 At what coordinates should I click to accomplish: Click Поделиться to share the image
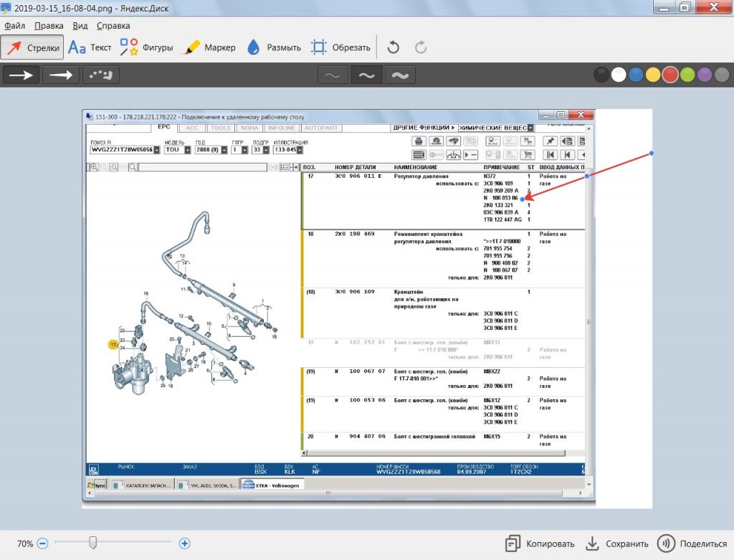[x=692, y=544]
